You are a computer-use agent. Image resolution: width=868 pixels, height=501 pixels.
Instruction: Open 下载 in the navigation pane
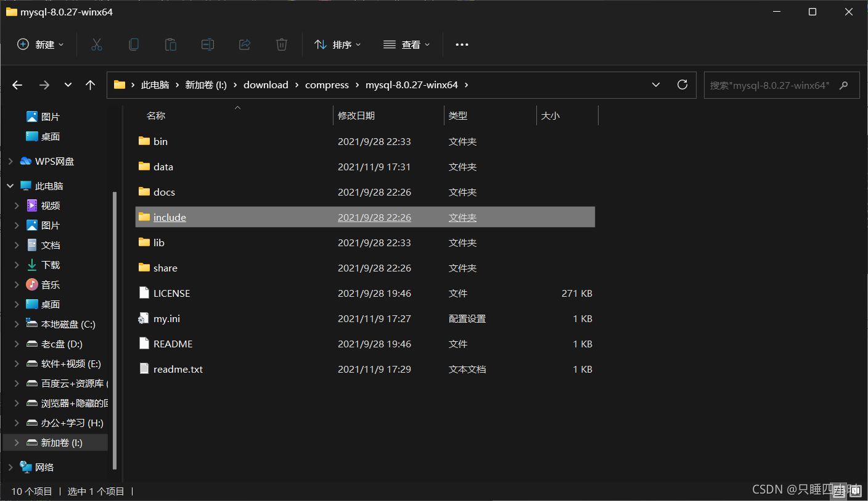pos(43,265)
